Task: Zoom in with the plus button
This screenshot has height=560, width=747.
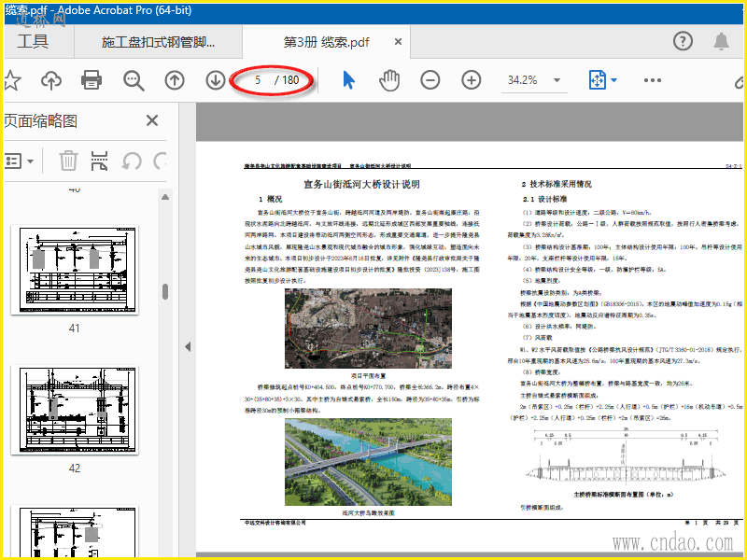Action: (472, 80)
